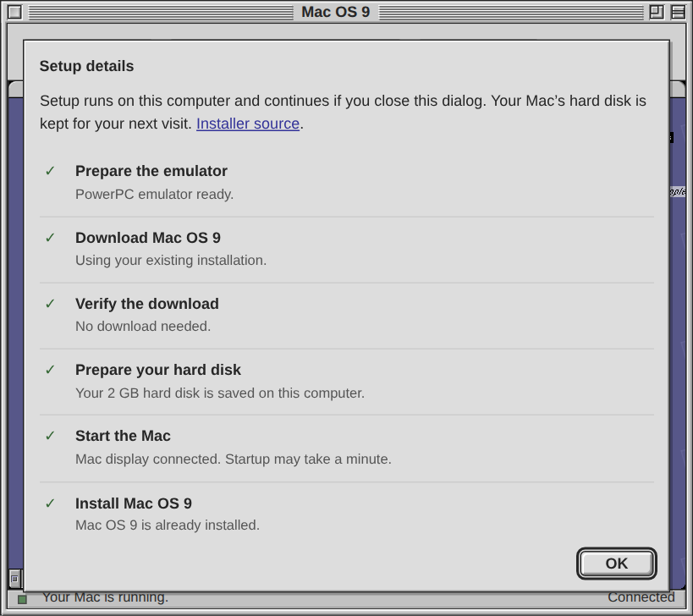Click the green running status indicator square
This screenshot has width=693, height=616.
tap(22, 599)
